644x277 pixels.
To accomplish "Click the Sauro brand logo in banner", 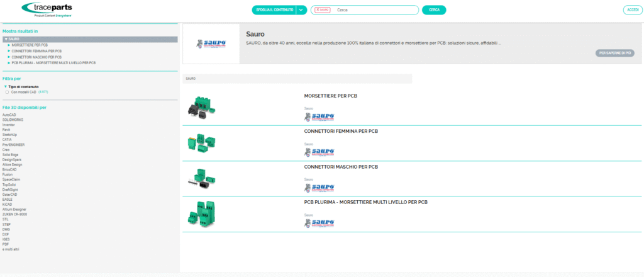I will click(x=211, y=44).
